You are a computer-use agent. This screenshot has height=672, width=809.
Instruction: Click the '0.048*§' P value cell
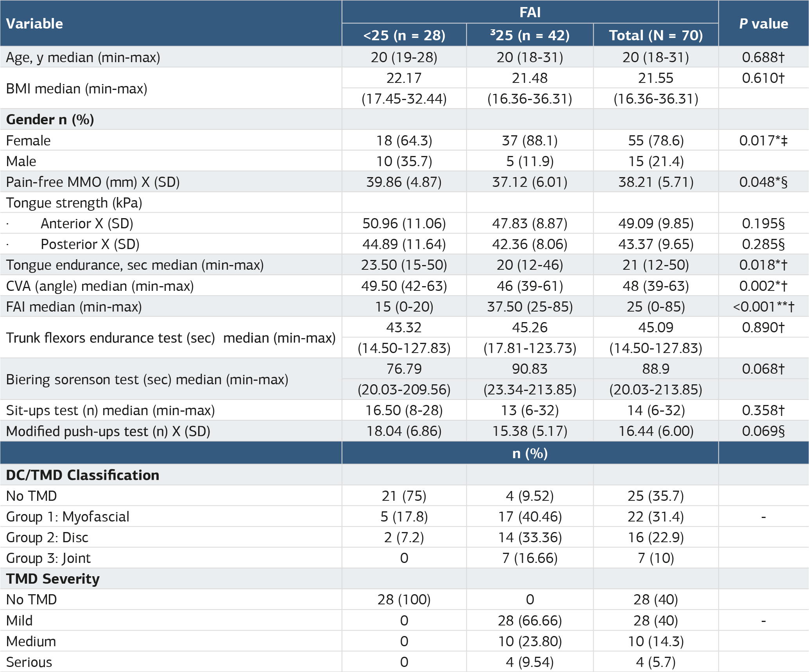[x=763, y=182]
